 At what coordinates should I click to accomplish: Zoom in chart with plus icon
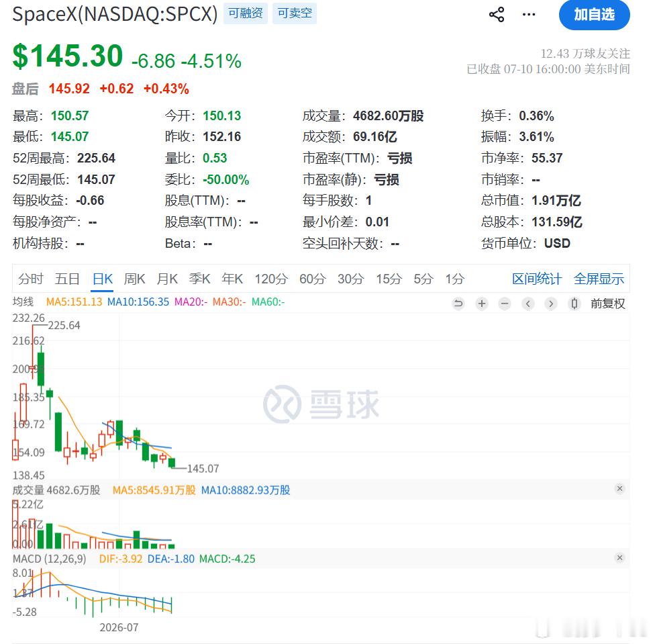tap(482, 304)
